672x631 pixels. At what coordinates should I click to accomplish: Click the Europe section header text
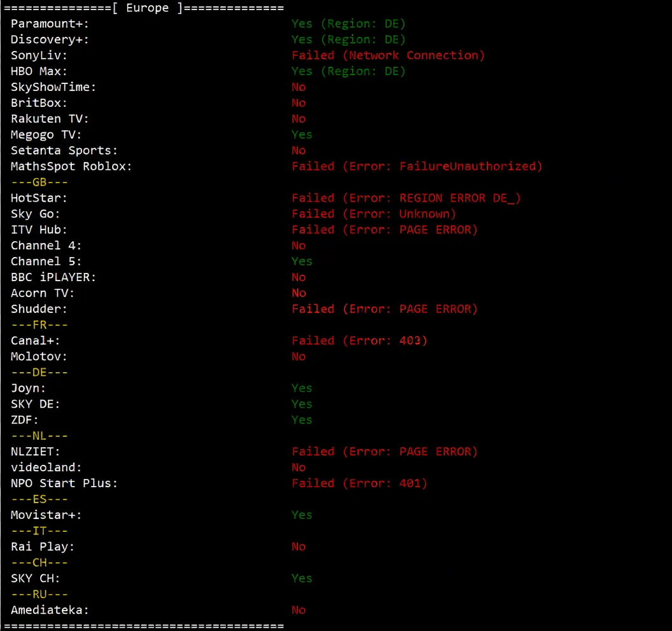pyautogui.click(x=148, y=8)
